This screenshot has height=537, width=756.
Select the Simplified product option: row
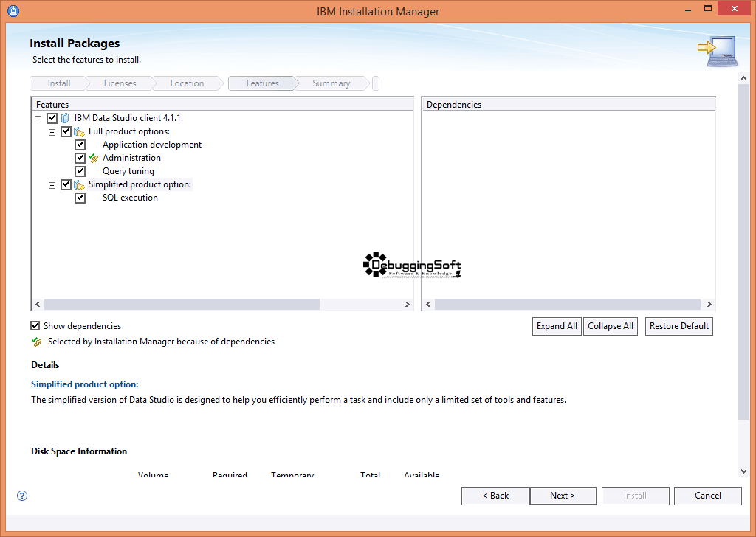(x=140, y=184)
